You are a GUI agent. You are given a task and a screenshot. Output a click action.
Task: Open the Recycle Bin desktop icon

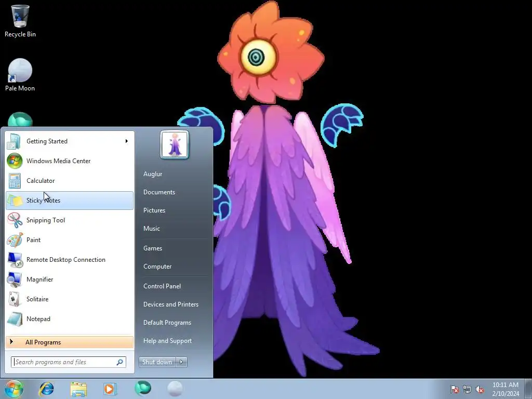[x=20, y=21]
